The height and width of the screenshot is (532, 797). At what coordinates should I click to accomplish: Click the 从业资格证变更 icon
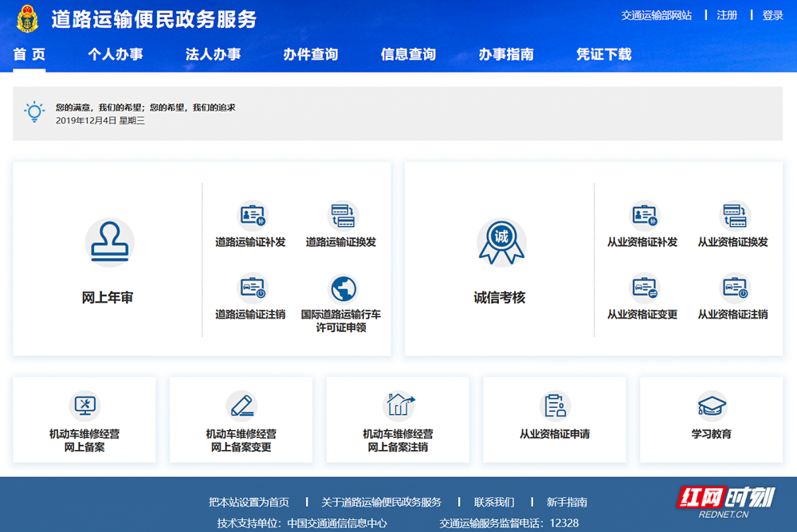coord(645,288)
